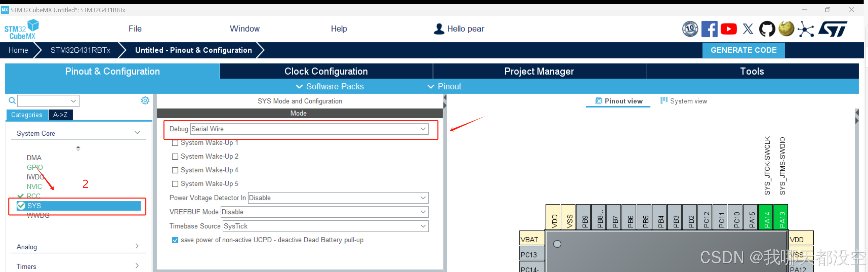Screen dimensions: 868x272
Task: Select the Categories tab
Action: [x=27, y=115]
